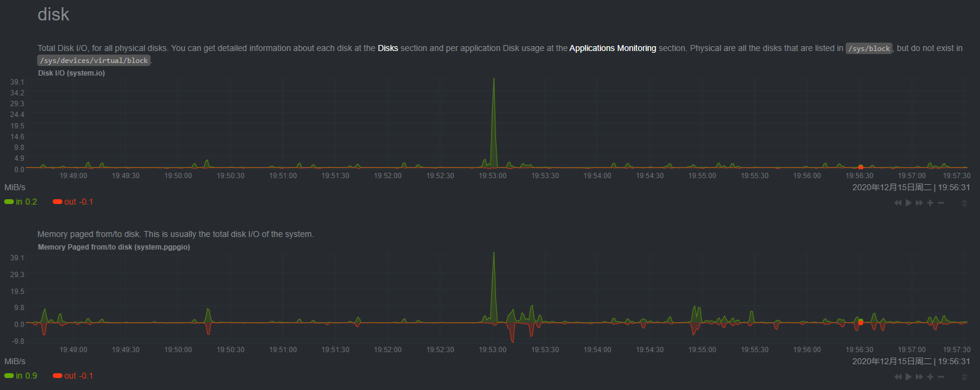Click the MiB/s unit label under Disk I/O
The width and height of the screenshot is (980, 390).
click(x=15, y=187)
